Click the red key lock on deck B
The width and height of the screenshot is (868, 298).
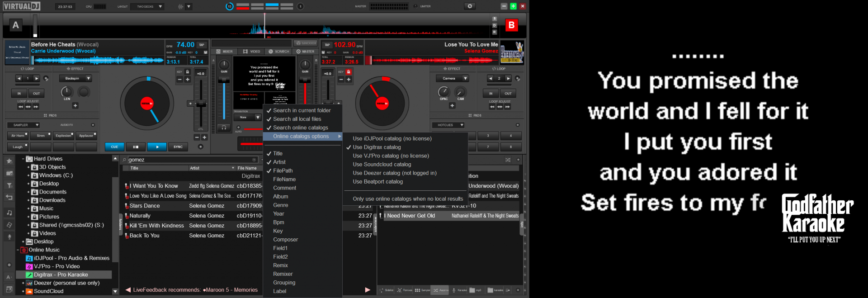pyautogui.click(x=349, y=72)
